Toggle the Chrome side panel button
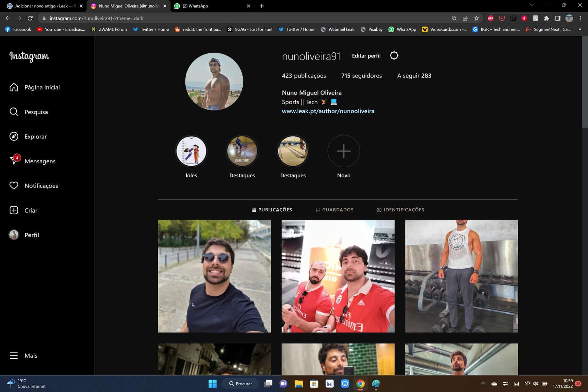588x392 pixels. (558, 18)
